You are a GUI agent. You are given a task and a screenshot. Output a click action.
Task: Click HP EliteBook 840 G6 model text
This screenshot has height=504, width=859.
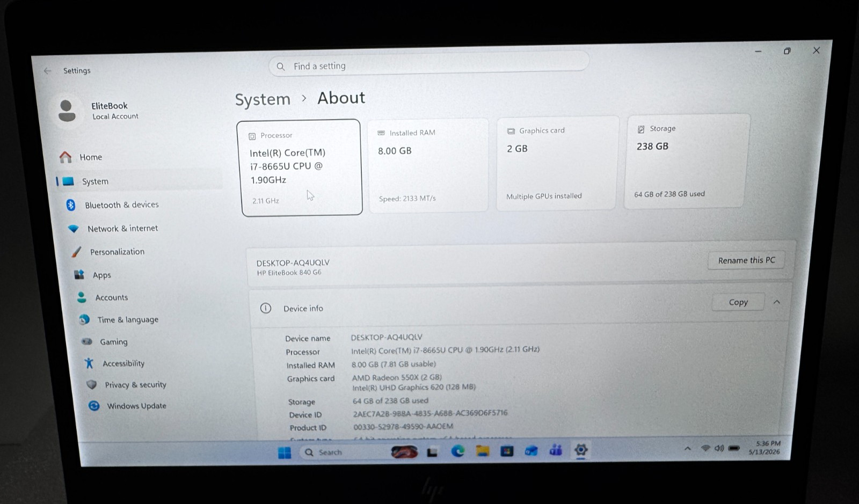289,273
